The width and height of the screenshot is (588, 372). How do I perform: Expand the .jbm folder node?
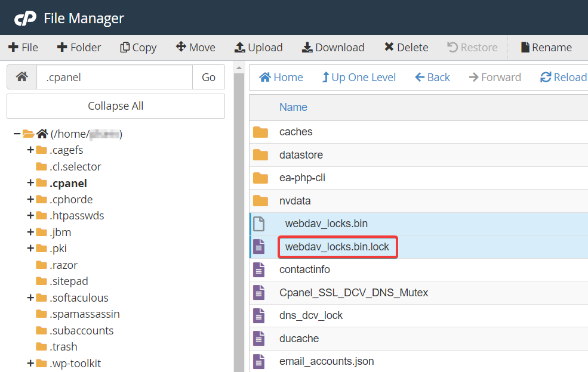click(30, 232)
